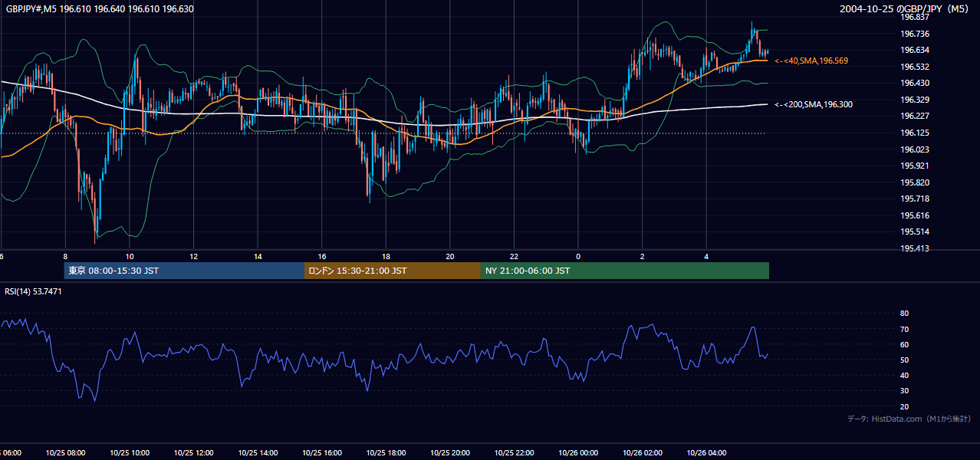980x460 pixels.
Task: Click price axis value 195.616
Action: (915, 215)
